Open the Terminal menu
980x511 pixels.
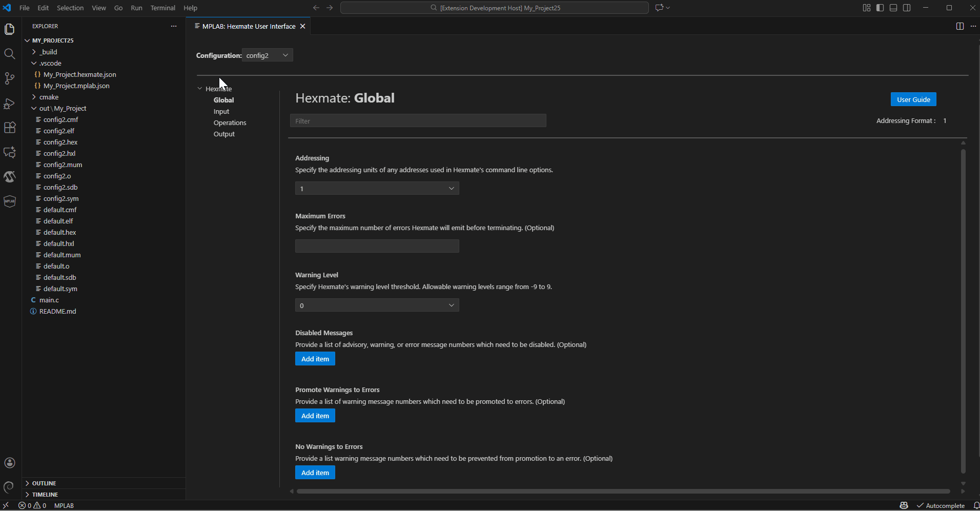coord(162,8)
